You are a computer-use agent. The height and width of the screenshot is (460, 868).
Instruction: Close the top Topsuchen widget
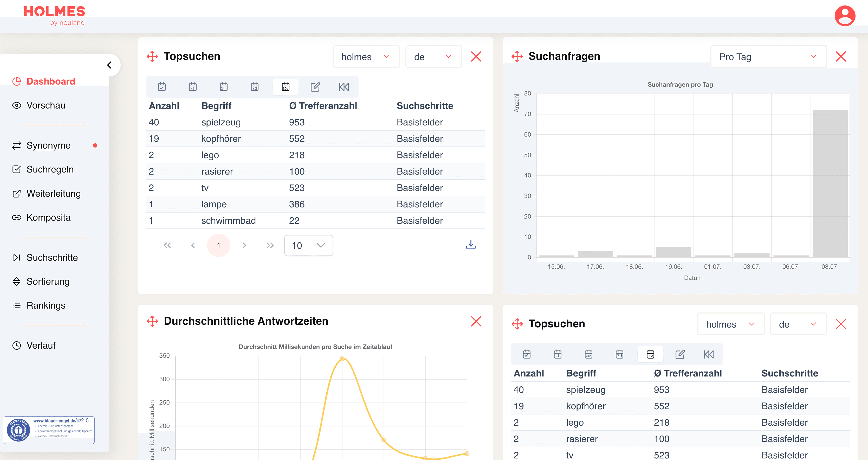[476, 56]
